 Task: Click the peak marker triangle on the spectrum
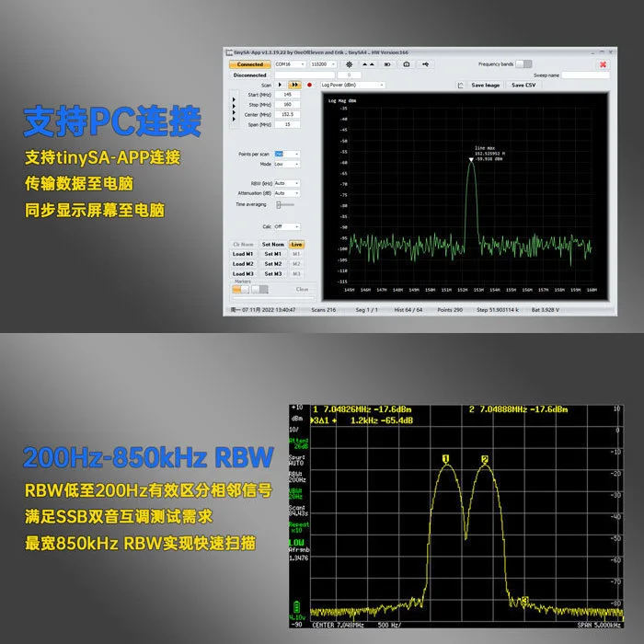[x=471, y=160]
